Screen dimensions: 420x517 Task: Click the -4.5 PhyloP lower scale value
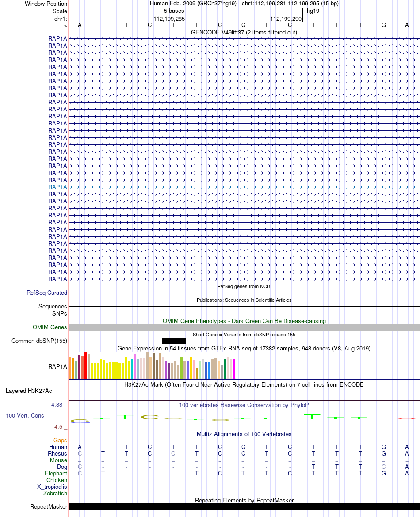point(57,427)
